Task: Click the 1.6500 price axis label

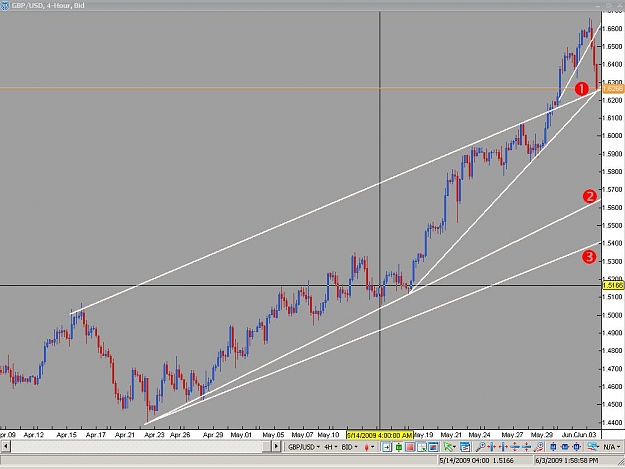Action: 612,47
